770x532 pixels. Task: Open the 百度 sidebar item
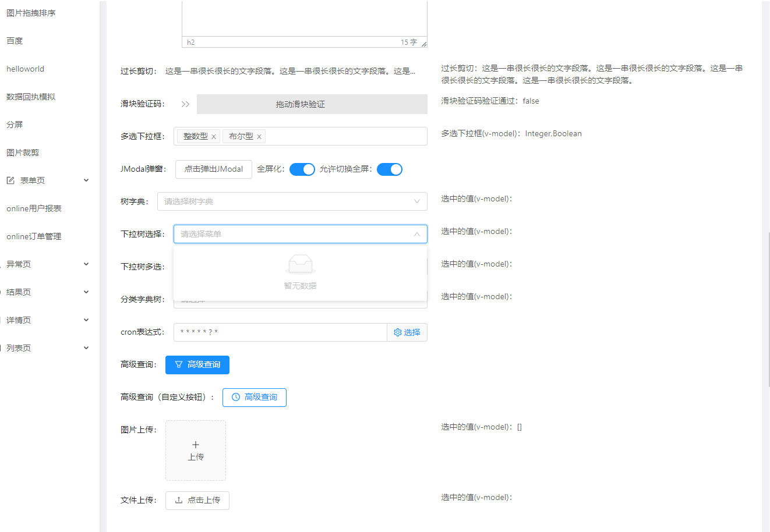tap(15, 41)
